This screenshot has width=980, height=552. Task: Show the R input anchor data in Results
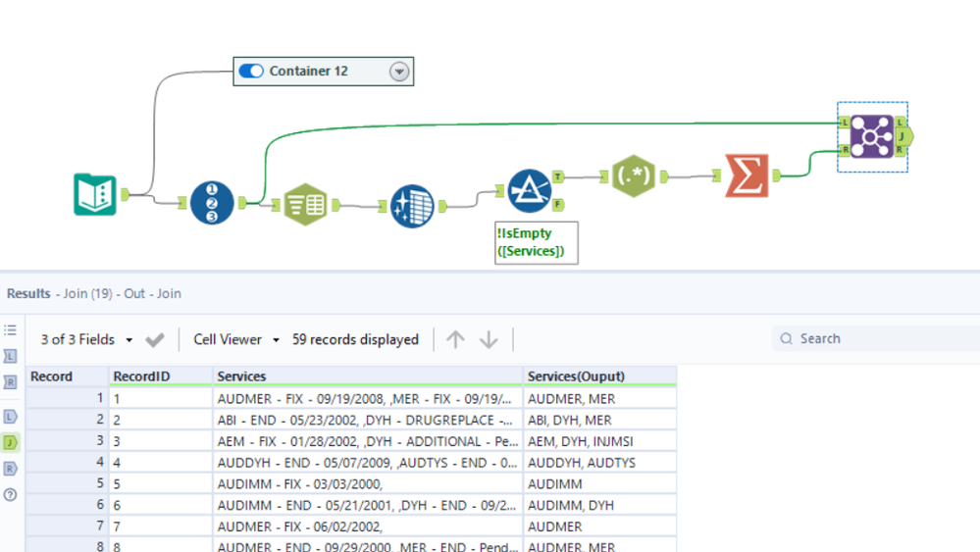[10, 382]
